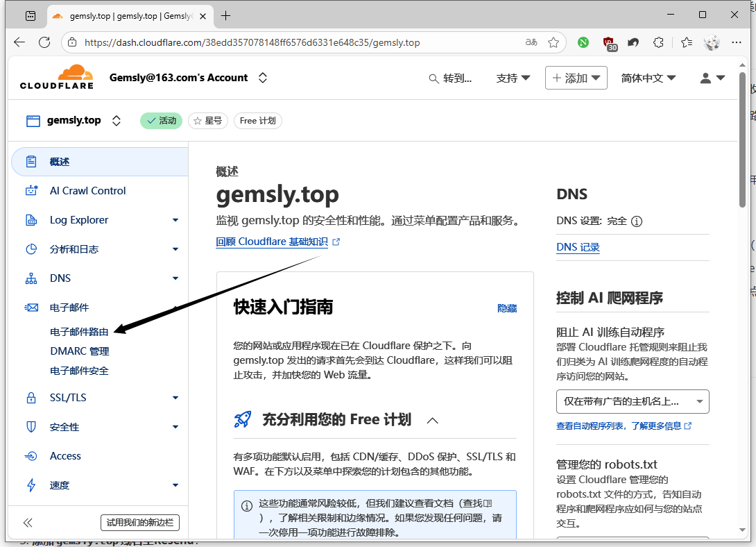This screenshot has width=756, height=547.
Task: Click DNS settings info icon
Action: click(636, 221)
